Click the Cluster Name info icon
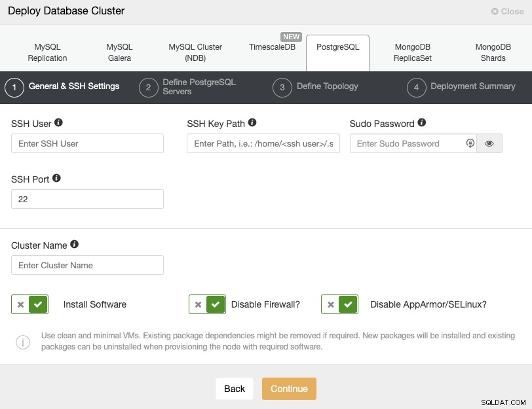The height and width of the screenshot is (409, 532). pos(74,244)
